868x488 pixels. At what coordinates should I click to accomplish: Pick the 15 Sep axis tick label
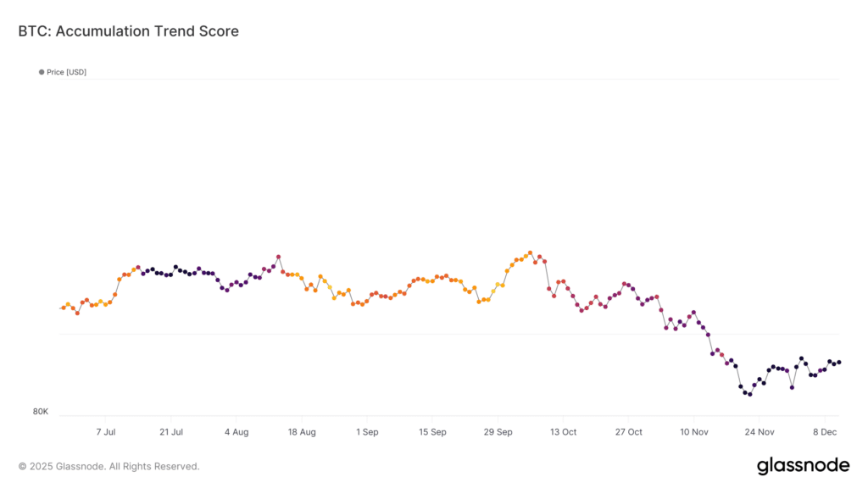pos(432,432)
